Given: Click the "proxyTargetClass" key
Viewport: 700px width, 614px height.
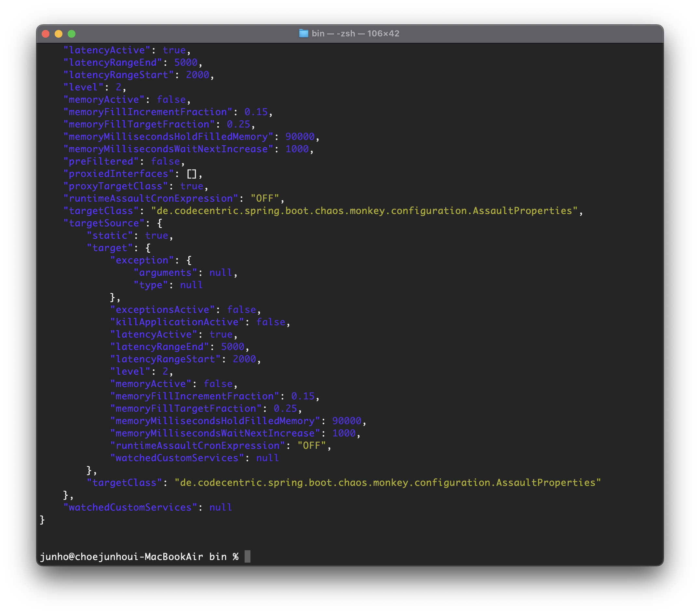Looking at the screenshot, I should (115, 186).
